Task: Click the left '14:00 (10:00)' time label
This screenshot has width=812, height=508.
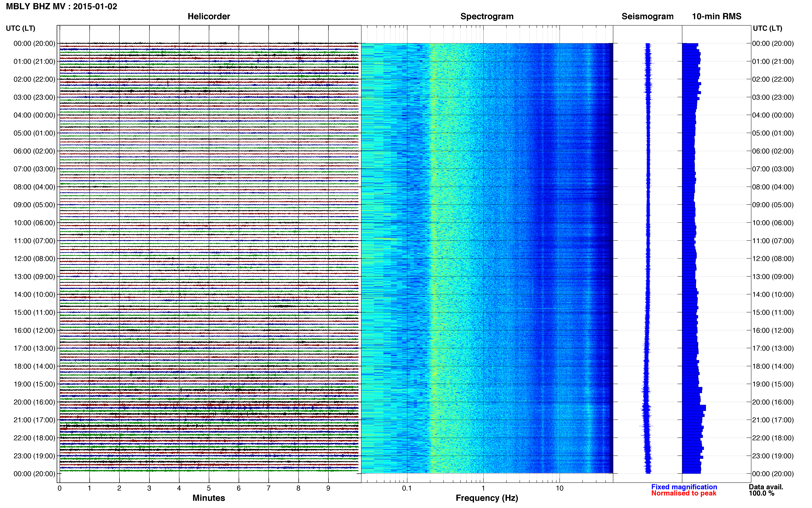Action: pos(34,295)
